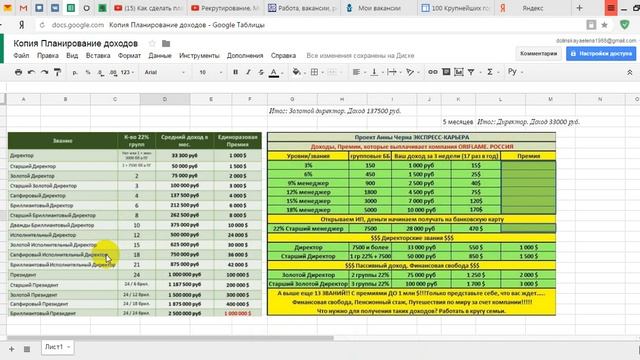Switch to the Работа, вакансии browser tab
Viewport: 640px width, 360px height.
tap(302, 8)
